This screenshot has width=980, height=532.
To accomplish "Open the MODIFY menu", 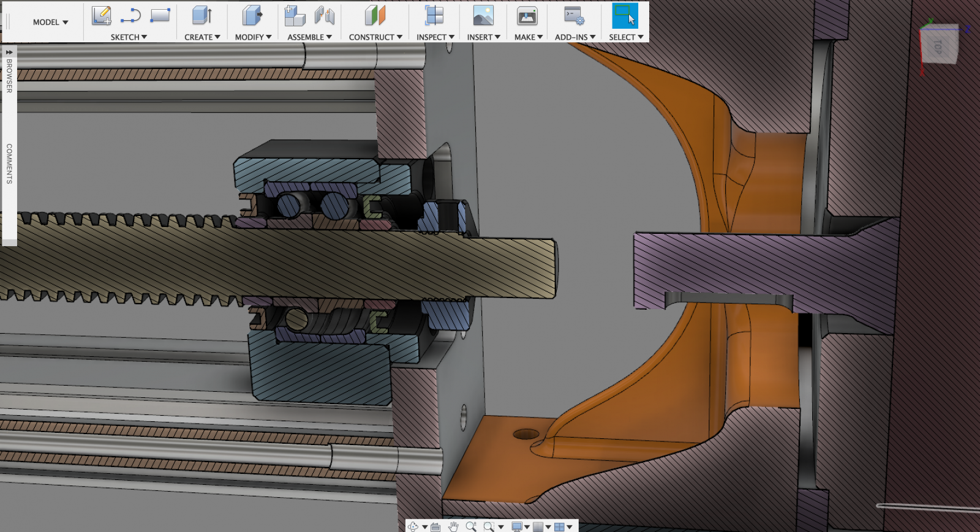I will point(253,37).
